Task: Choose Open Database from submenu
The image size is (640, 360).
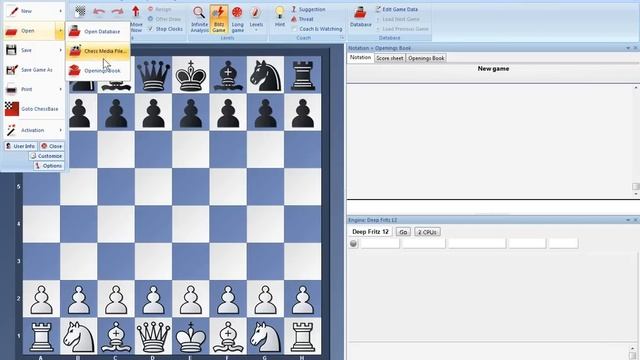Action: click(98, 31)
